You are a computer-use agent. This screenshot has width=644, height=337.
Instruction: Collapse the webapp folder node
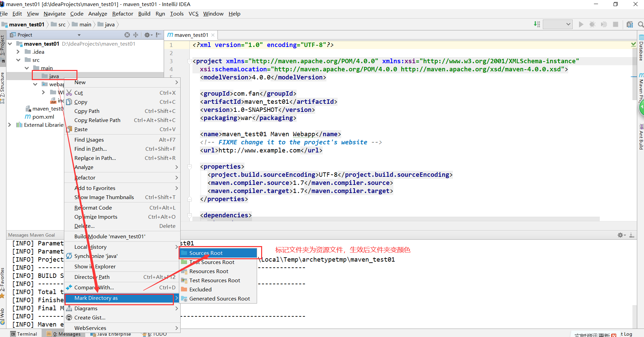[35, 84]
